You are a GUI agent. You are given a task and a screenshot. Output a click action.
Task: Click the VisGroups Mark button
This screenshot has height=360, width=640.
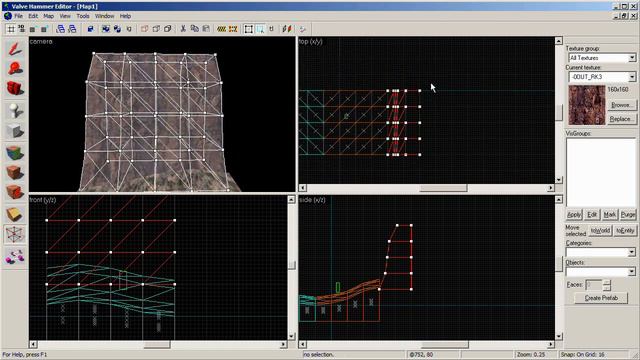610,215
